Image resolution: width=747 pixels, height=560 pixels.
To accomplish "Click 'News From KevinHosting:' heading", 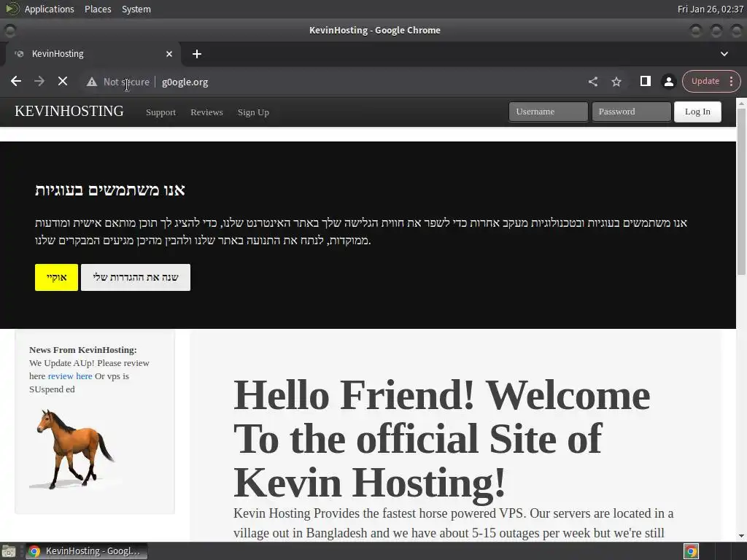I will (83, 350).
